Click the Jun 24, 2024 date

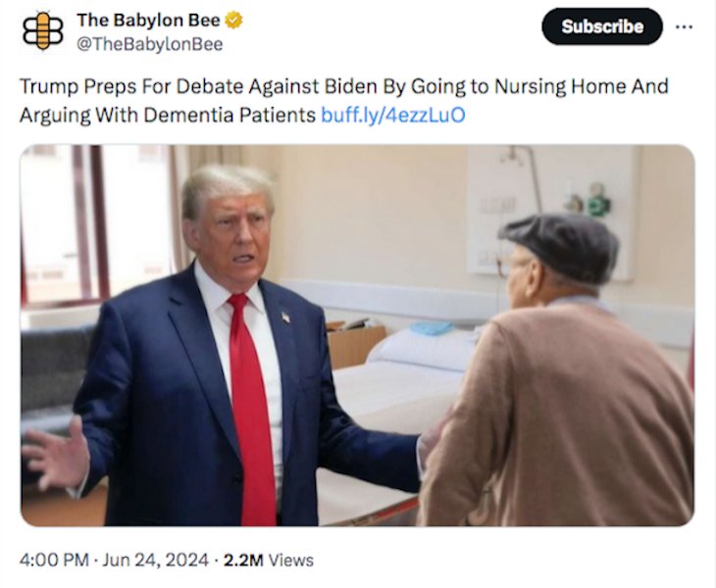(x=155, y=560)
